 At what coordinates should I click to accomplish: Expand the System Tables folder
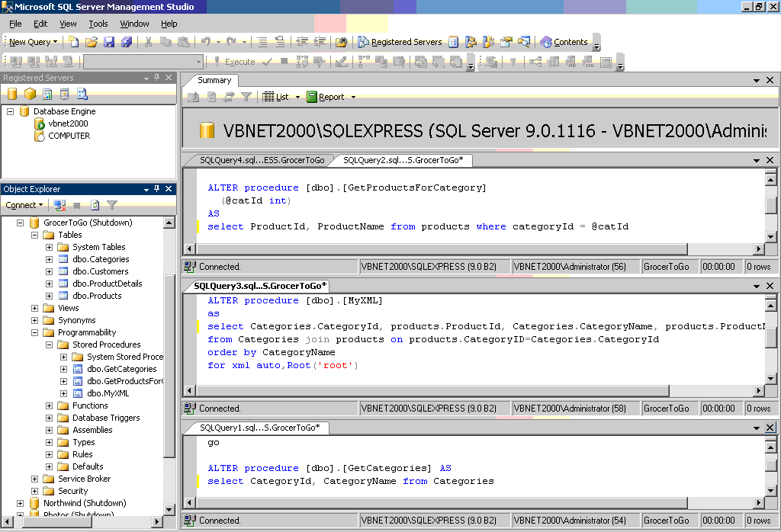pyautogui.click(x=49, y=248)
